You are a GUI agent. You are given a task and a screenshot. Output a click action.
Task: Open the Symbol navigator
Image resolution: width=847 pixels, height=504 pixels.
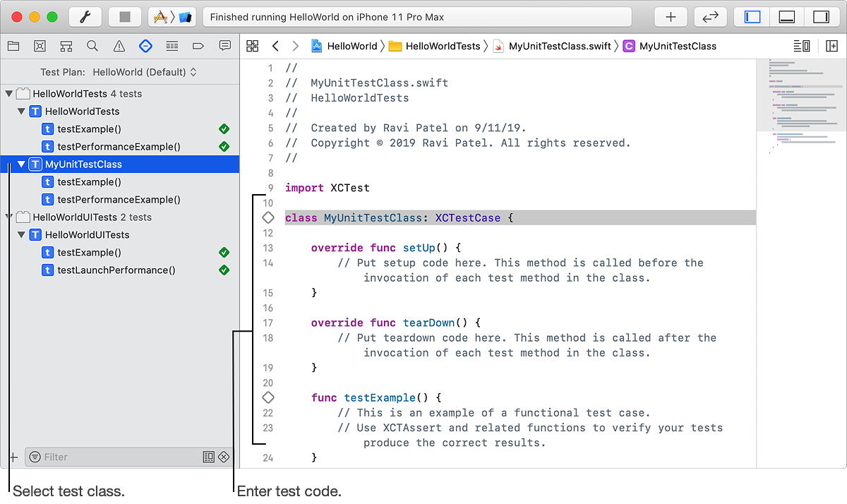66,46
